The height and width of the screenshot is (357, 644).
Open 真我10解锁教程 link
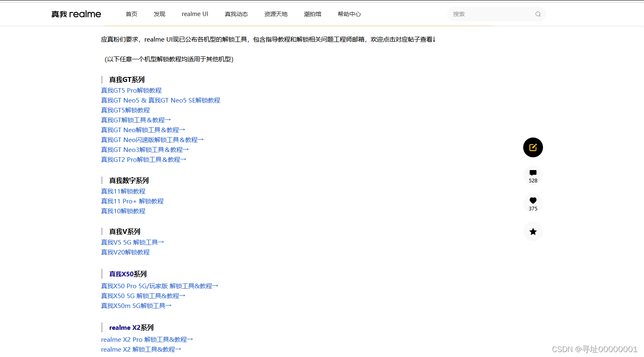pyautogui.click(x=123, y=211)
